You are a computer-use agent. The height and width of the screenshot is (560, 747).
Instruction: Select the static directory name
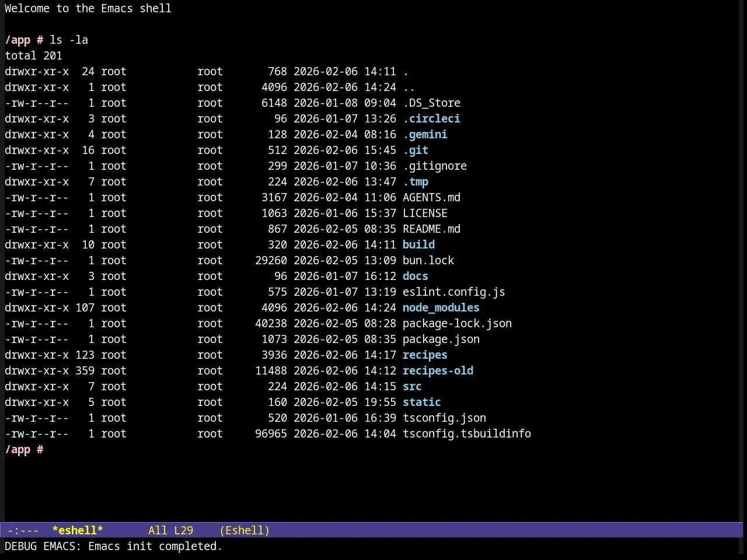(422, 402)
